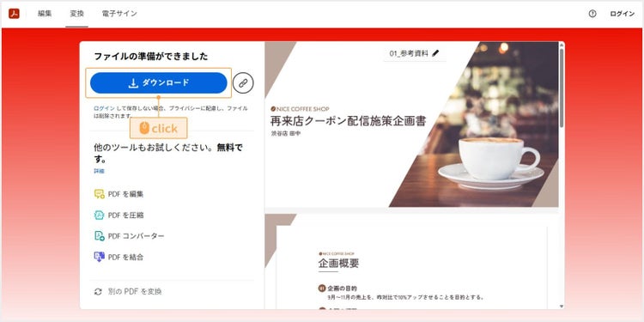Click the preview scrollbar thumb

(562, 88)
